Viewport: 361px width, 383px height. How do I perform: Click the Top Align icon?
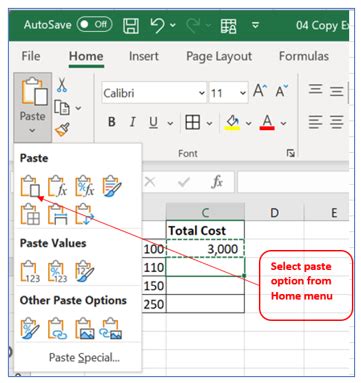(315, 90)
